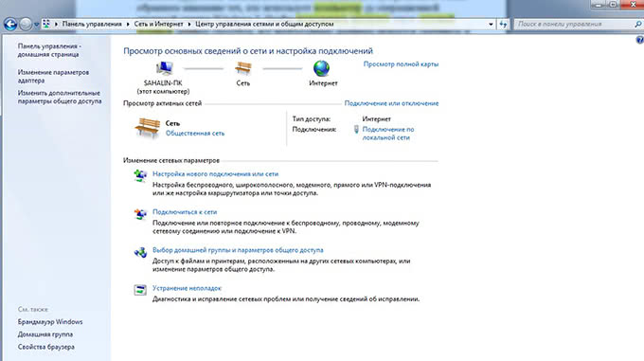
Task: Open the address bar history dropdown
Action: click(491, 25)
